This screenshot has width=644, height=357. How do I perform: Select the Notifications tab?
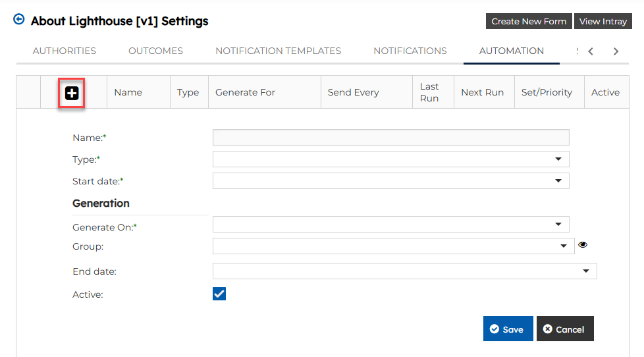410,51
